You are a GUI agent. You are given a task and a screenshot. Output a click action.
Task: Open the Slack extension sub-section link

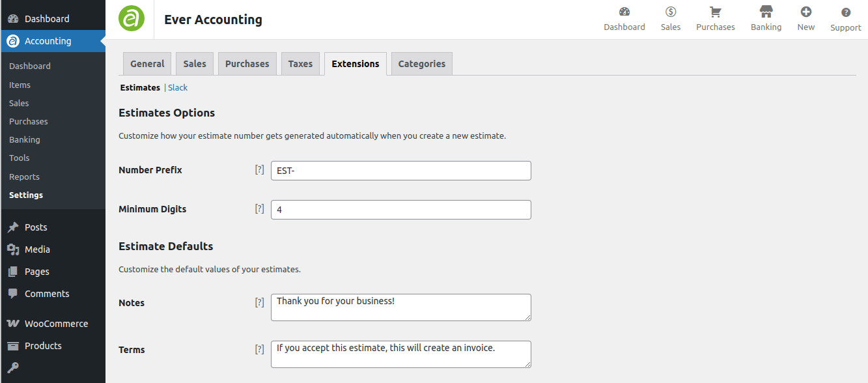tap(178, 87)
